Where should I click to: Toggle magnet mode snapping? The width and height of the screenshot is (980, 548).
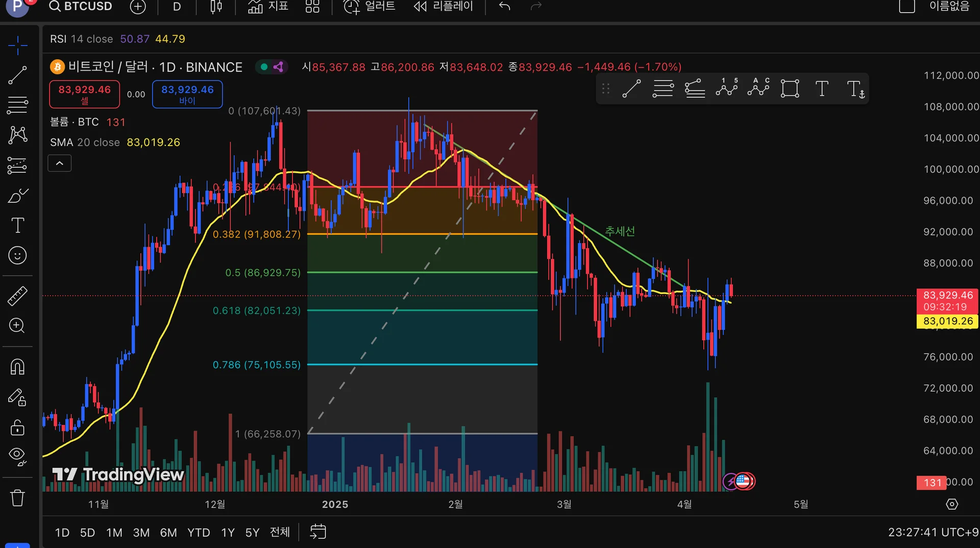point(17,367)
